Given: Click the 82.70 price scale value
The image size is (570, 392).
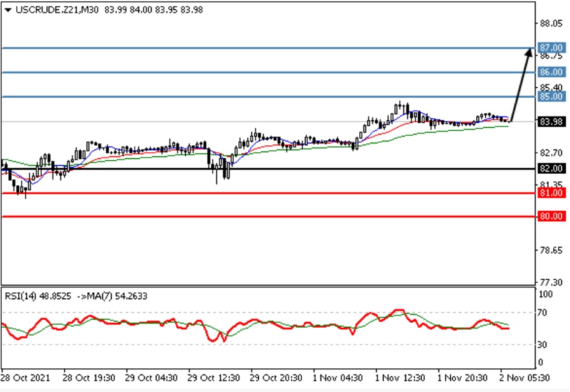Looking at the screenshot, I should pyautogui.click(x=551, y=153).
